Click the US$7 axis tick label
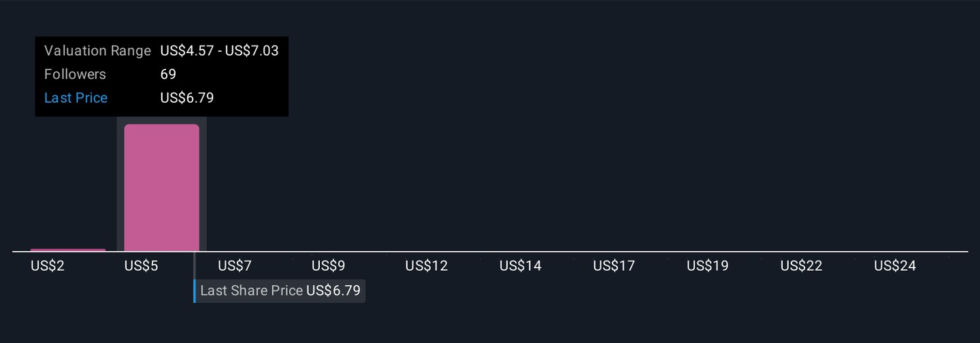This screenshot has height=343, width=980. [235, 266]
